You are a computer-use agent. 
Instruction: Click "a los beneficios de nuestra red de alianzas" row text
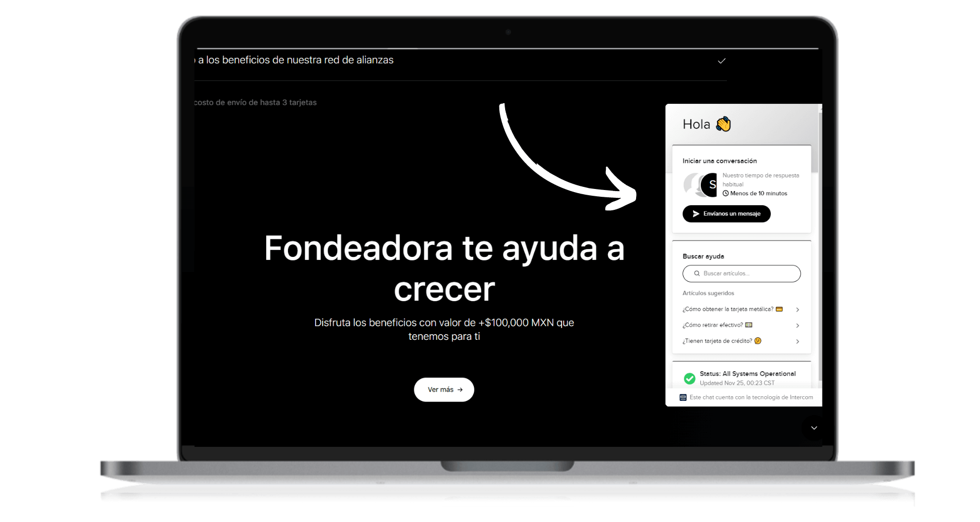(296, 60)
